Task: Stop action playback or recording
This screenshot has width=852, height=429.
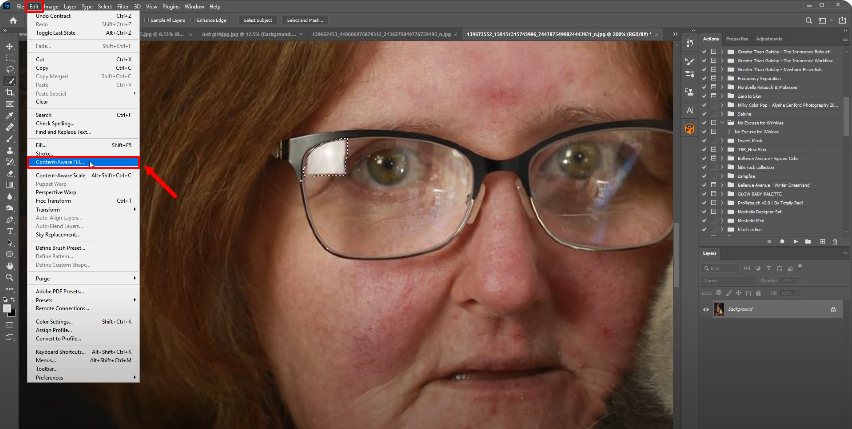Action: [769, 242]
